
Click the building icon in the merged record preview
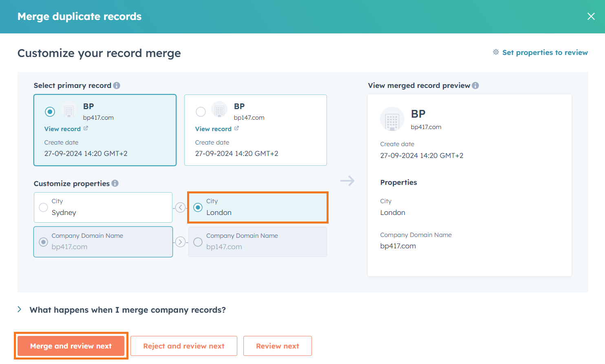click(392, 119)
